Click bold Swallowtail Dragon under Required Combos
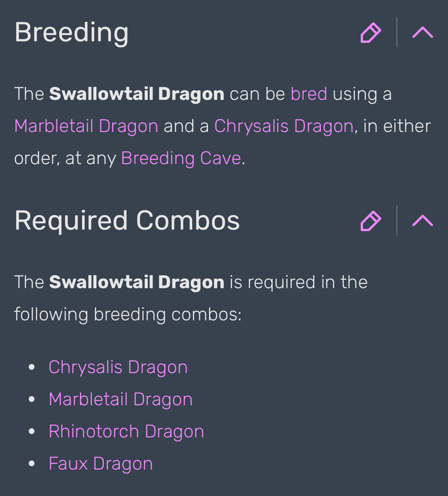This screenshot has height=496, width=448. pos(136,282)
